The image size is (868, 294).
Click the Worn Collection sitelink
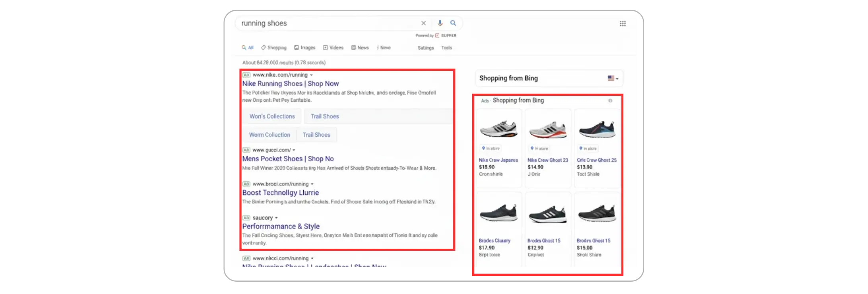pos(269,135)
